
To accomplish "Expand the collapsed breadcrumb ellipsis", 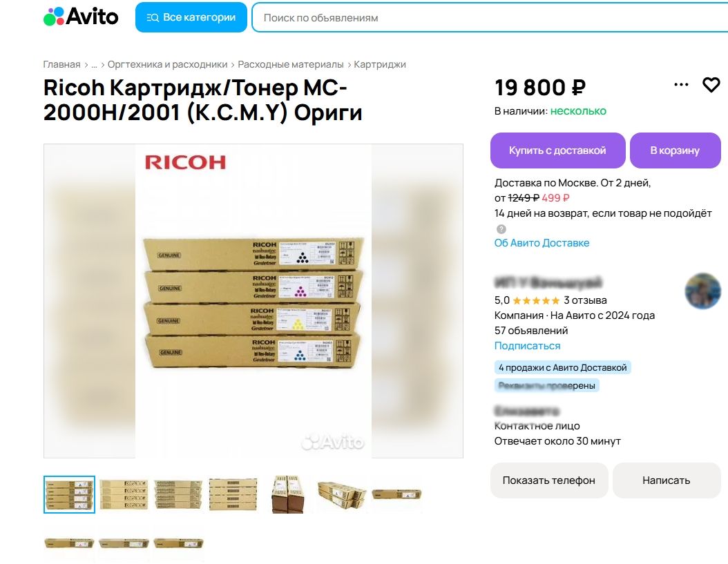I will [94, 64].
